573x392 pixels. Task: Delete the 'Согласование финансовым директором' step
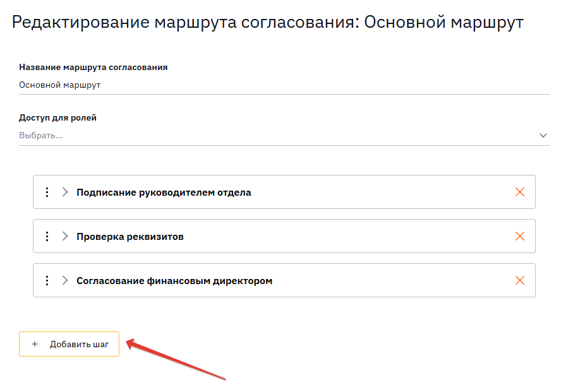(520, 281)
